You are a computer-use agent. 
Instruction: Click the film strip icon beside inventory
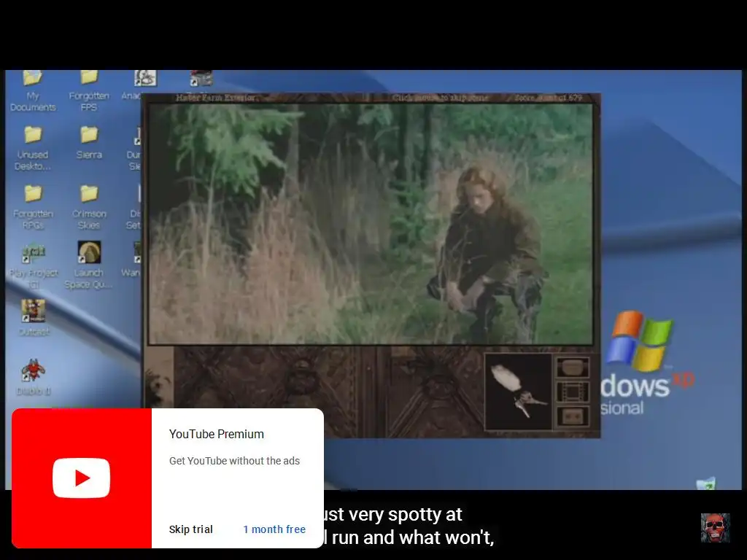(573, 392)
